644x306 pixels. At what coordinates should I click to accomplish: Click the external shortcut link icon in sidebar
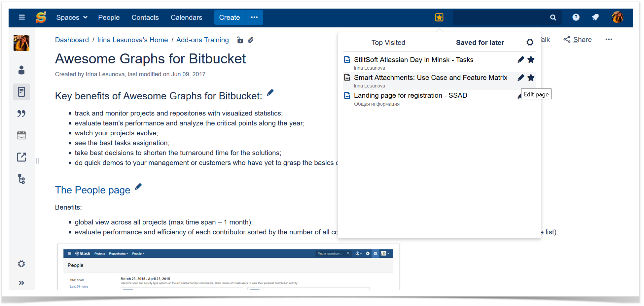(x=21, y=157)
